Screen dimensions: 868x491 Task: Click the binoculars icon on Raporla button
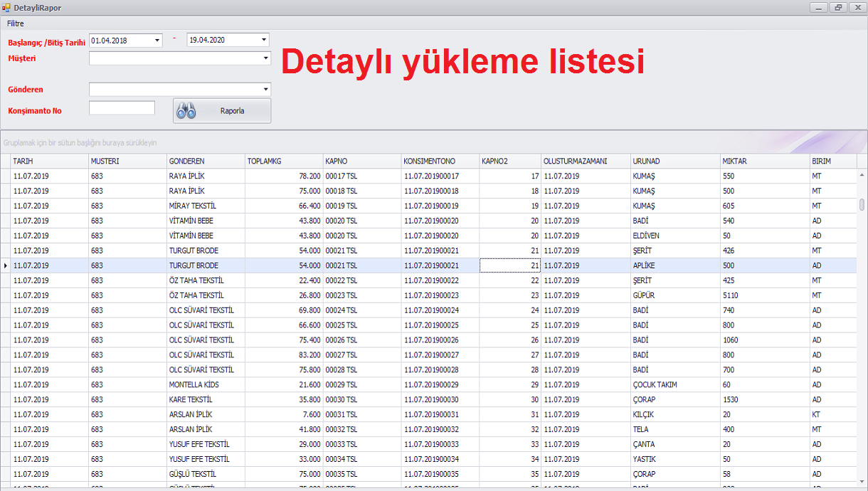(x=186, y=111)
